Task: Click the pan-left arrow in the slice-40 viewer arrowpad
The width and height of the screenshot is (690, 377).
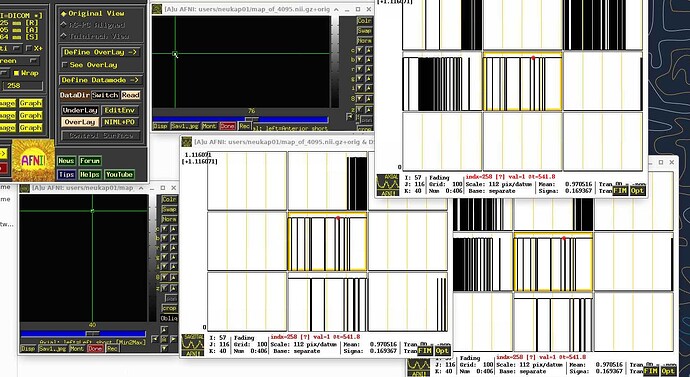Action: 155,339
